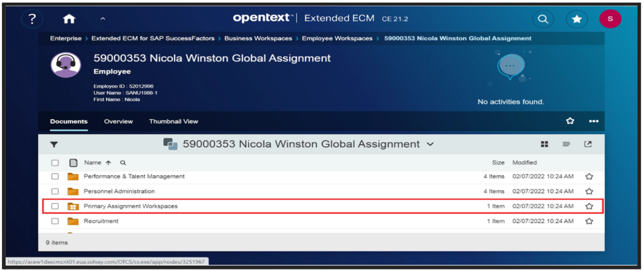
Task: Open the three-dot more actions menu
Action: (593, 121)
